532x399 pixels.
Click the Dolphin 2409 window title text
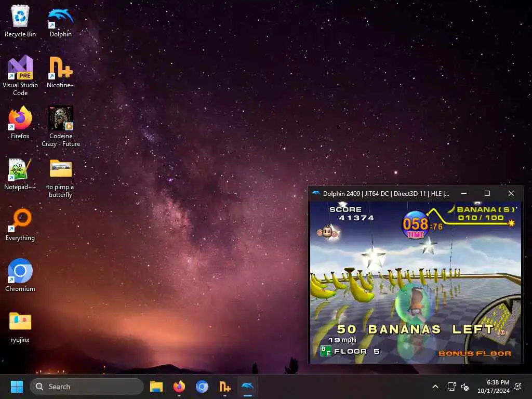pos(386,194)
